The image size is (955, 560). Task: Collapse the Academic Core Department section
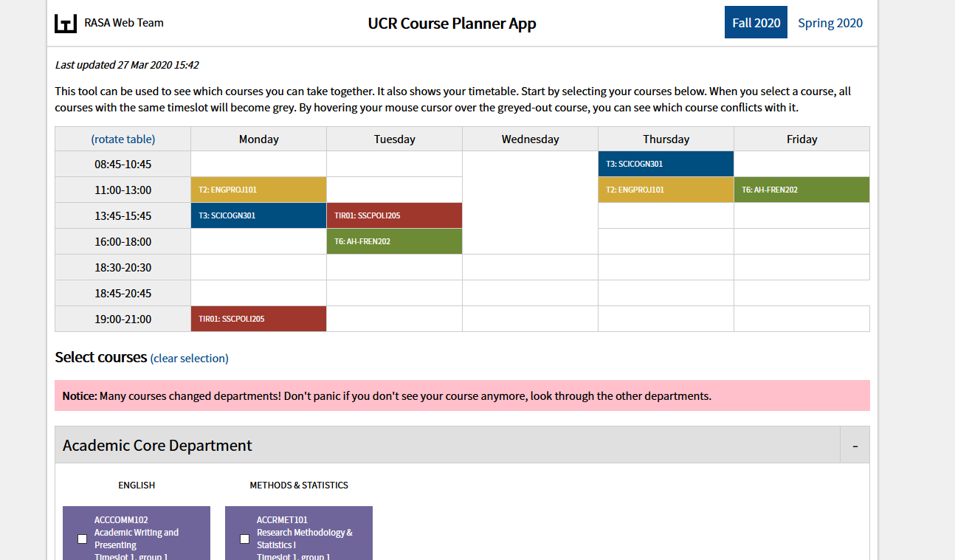click(x=855, y=446)
